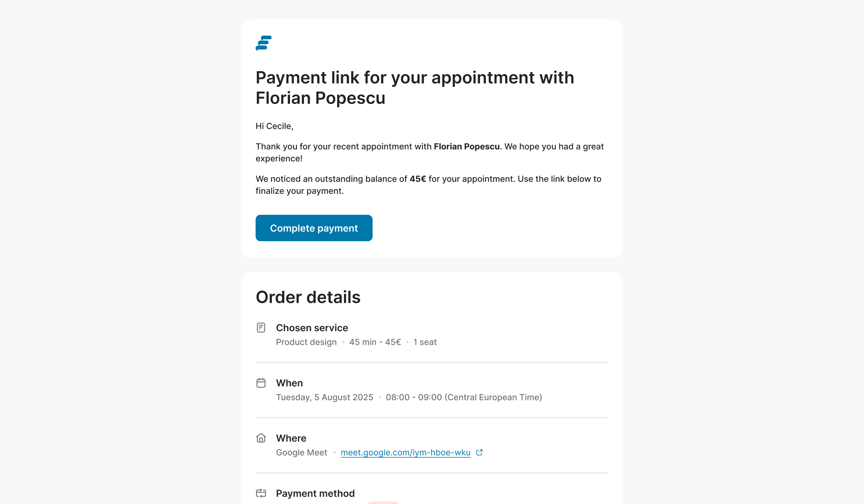Open the meet.google.com/iym-hboe-wku link
864x504 pixels.
click(405, 452)
